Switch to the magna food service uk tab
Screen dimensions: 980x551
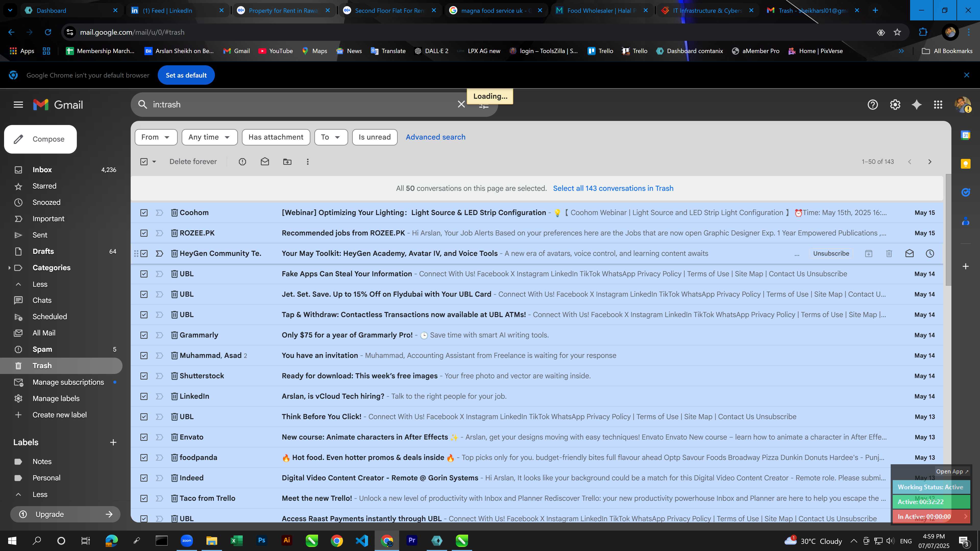(495, 10)
